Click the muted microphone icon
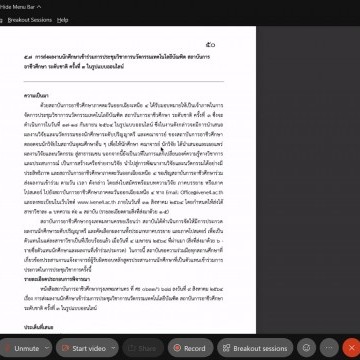Viewport: 360px width, 360px height. [8, 348]
